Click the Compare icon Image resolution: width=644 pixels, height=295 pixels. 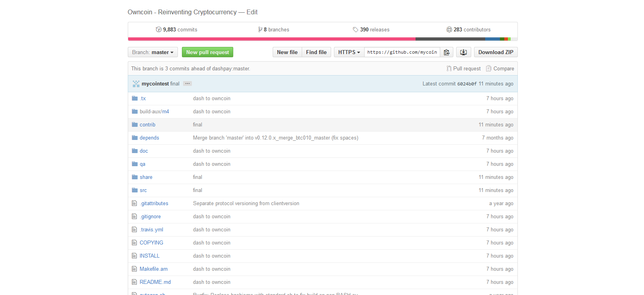click(488, 68)
